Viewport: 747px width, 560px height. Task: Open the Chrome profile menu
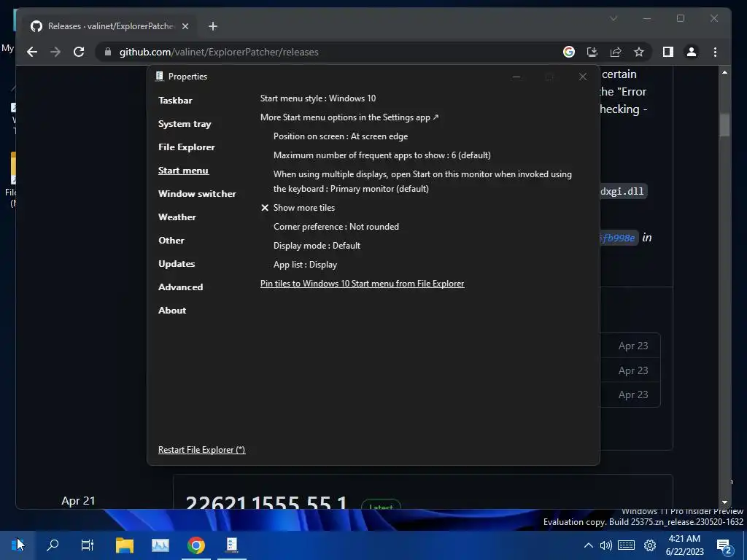692,52
